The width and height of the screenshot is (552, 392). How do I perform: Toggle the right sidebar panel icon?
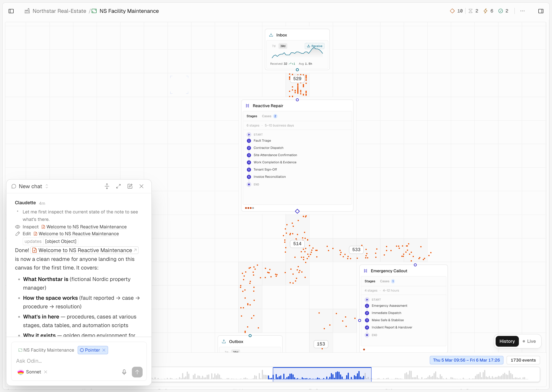click(541, 11)
